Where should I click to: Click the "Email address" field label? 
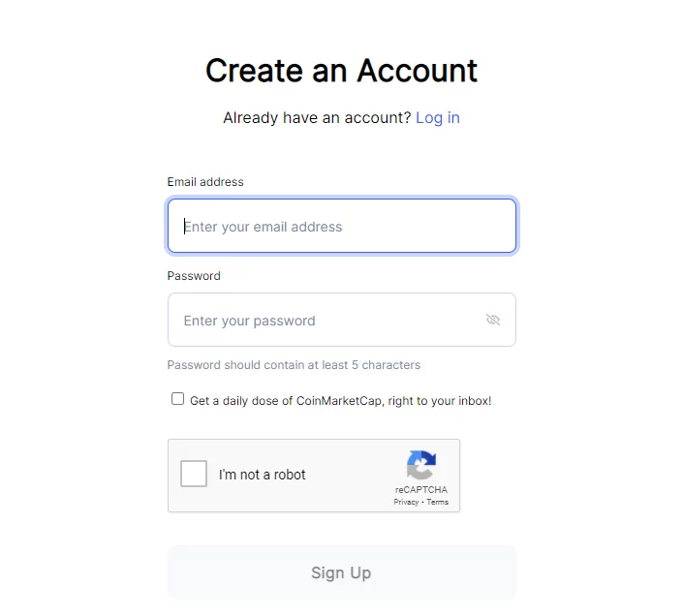205,182
